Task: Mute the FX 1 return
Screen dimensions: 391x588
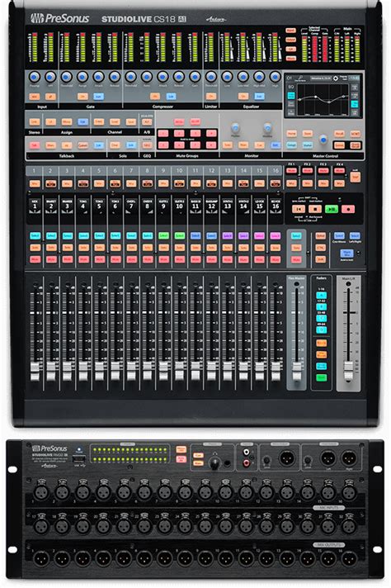Action: click(x=291, y=171)
